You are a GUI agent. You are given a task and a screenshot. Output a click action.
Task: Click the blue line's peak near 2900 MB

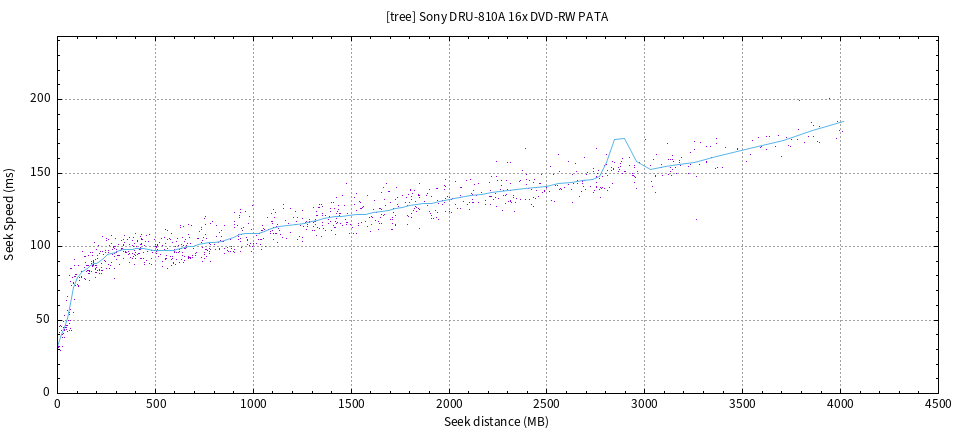tap(622, 138)
